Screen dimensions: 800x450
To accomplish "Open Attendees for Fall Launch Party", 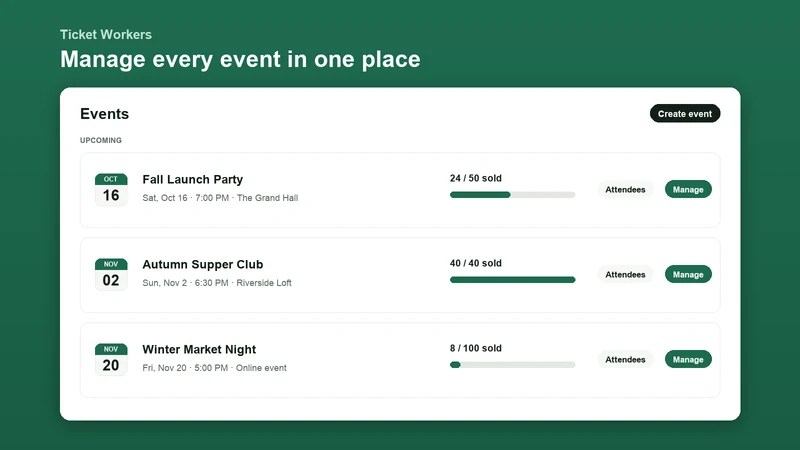I will coord(625,189).
